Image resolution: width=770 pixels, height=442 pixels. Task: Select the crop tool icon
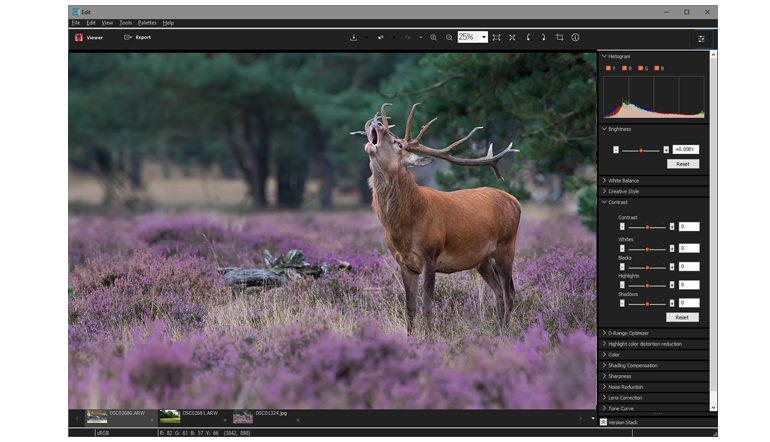pyautogui.click(x=559, y=37)
